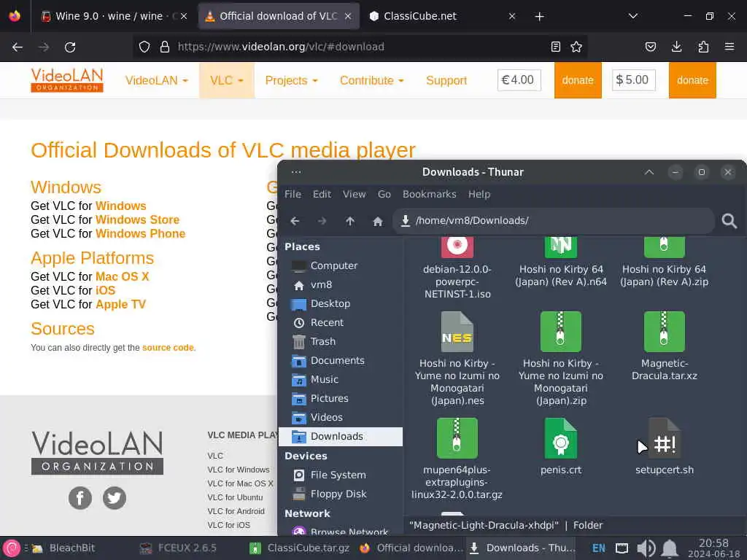Viewport: 747px width, 560px height.
Task: Open the Bookmarks menu in Thunar
Action: (x=429, y=194)
